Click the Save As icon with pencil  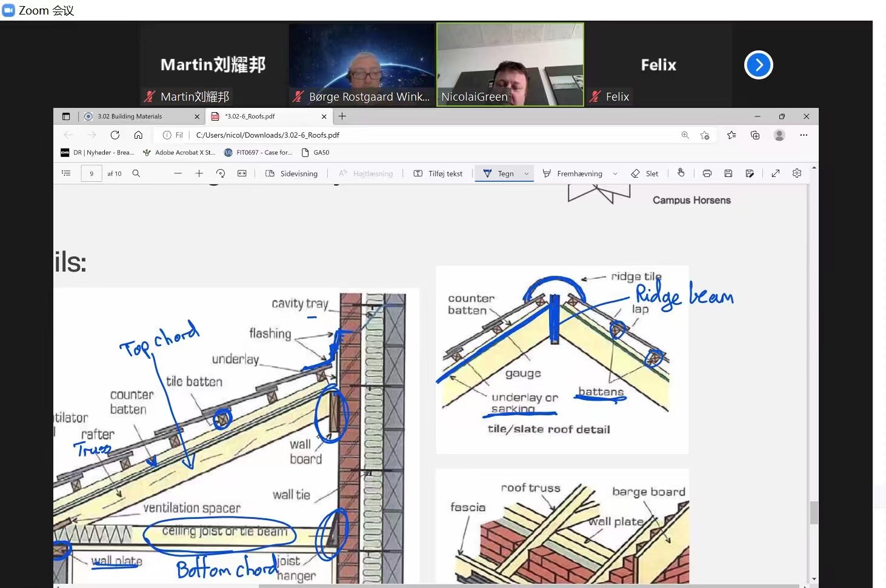tap(750, 173)
